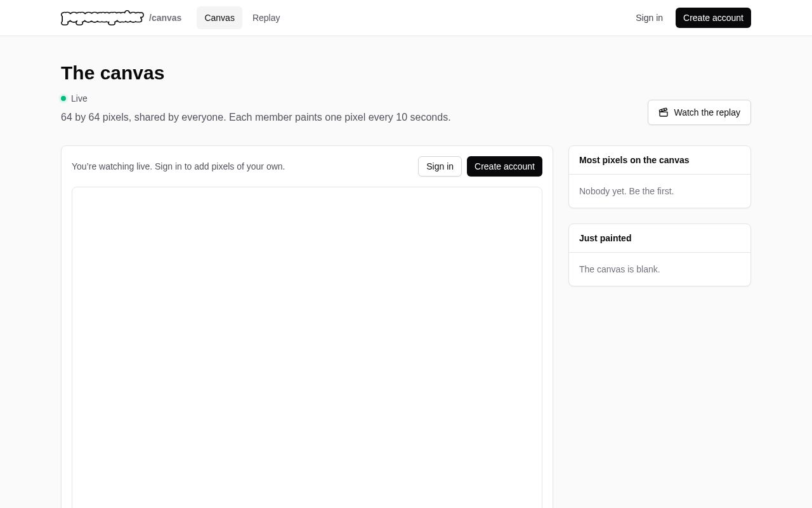This screenshot has height=508, width=812.
Task: Click the 'The canvas' page heading
Action: tap(112, 73)
